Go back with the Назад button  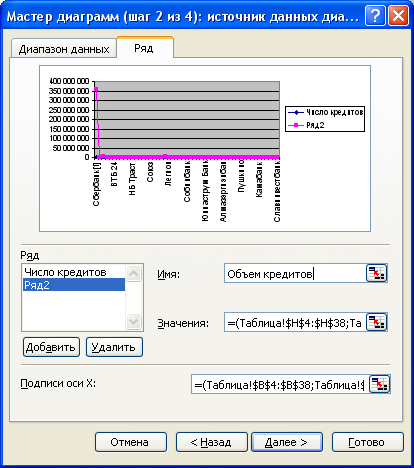(212, 442)
